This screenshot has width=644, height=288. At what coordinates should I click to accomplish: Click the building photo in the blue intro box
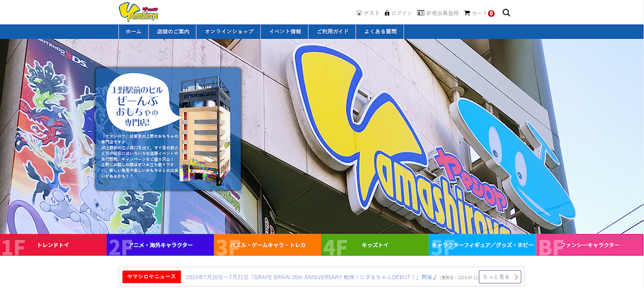coord(204,129)
